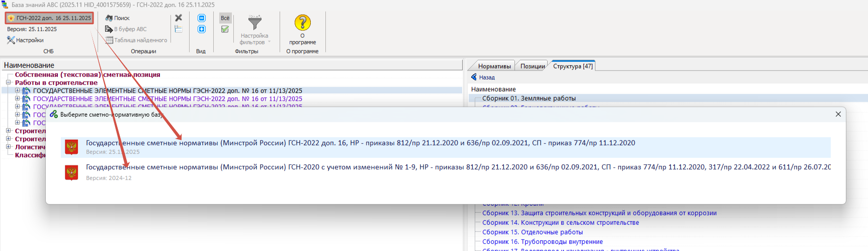Click building icon of the highlighted ГЭСН-2022 row
This screenshot has width=868, height=251.
coord(26,91)
